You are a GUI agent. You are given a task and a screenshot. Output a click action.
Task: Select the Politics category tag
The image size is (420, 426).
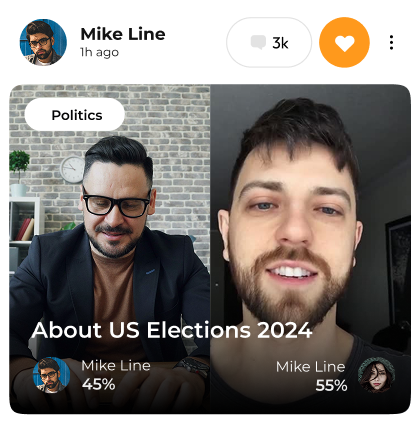coord(75,115)
